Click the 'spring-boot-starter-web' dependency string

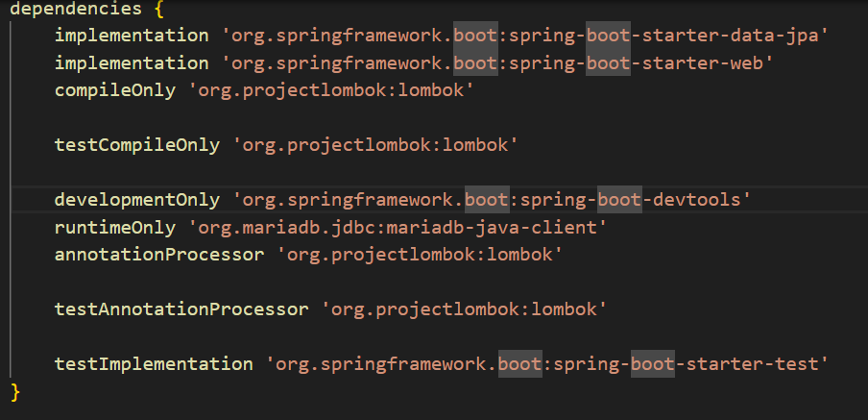point(497,63)
